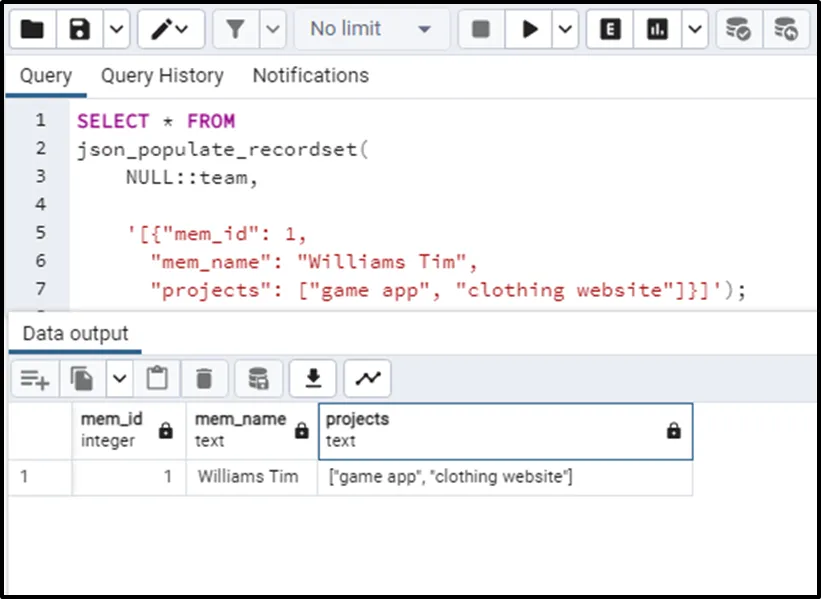Add a new row in Data output
This screenshot has height=599, width=821.
pos(34,378)
